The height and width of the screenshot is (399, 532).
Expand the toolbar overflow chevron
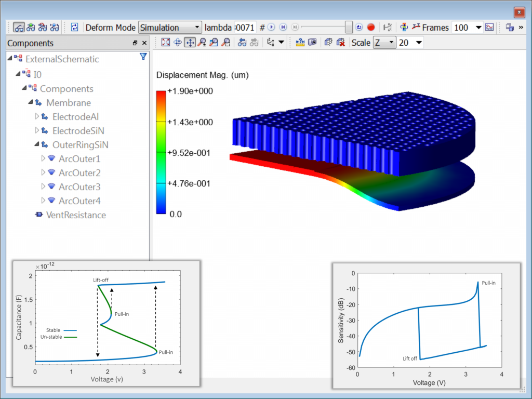(521, 27)
